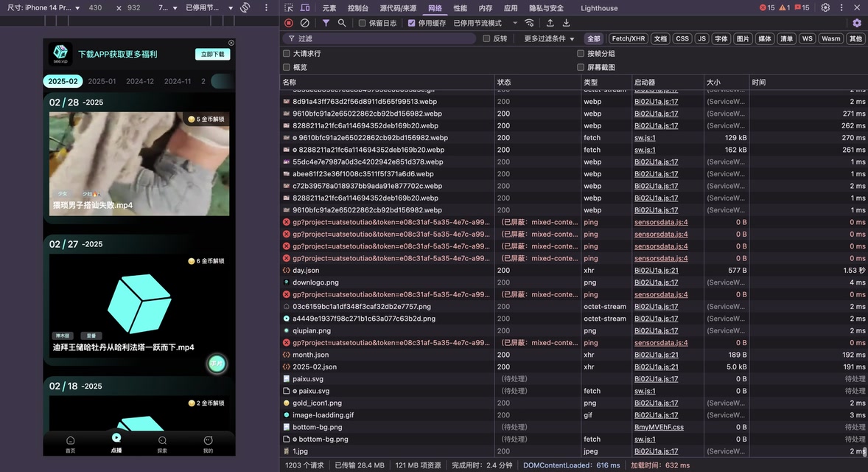The image size is (868, 472).
Task: Uncheck the 停用缓存 checkbox
Action: coord(412,23)
